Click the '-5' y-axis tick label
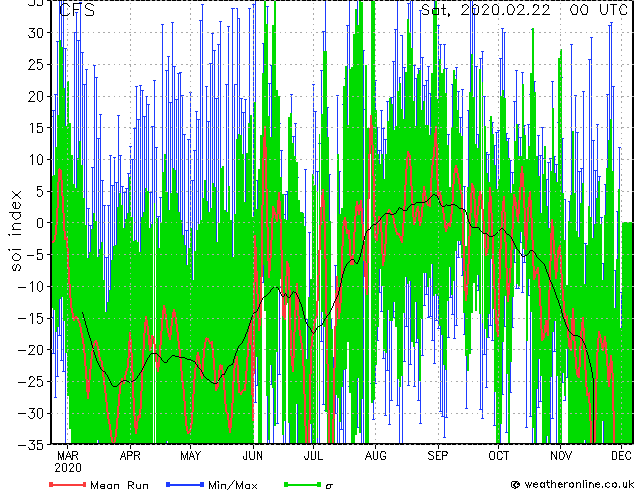This screenshot has height=490, width=634. click(x=36, y=255)
